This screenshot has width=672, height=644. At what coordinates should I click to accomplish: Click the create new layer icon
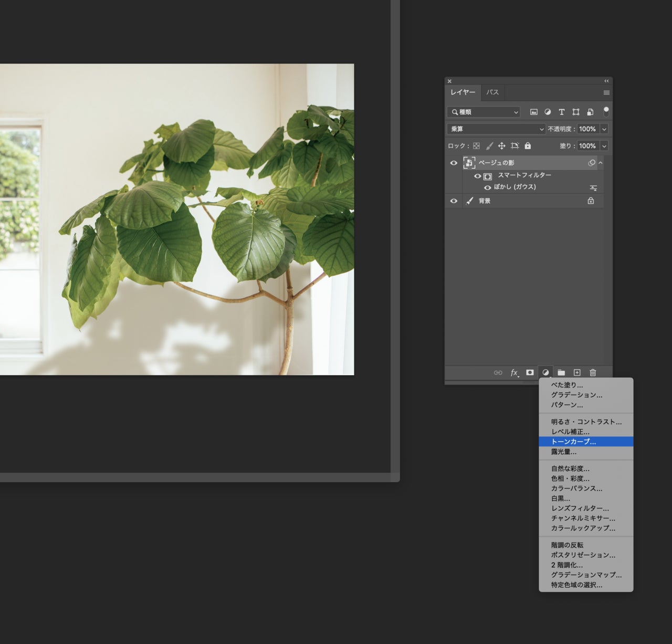click(577, 373)
